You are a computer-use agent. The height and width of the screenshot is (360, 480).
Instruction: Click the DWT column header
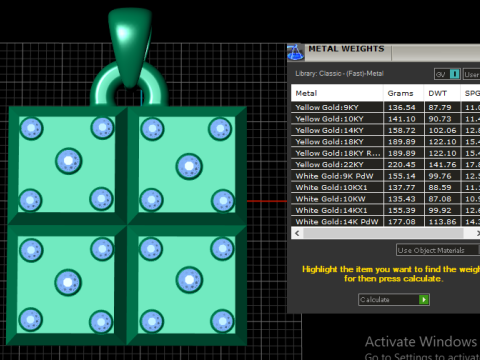(442, 93)
